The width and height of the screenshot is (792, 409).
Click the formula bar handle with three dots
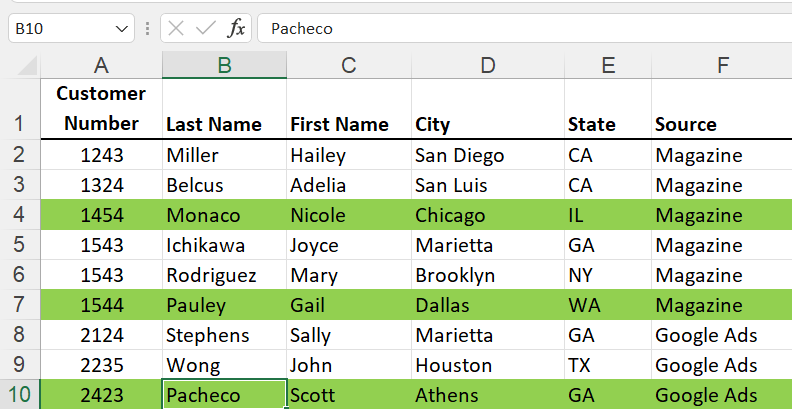147,28
